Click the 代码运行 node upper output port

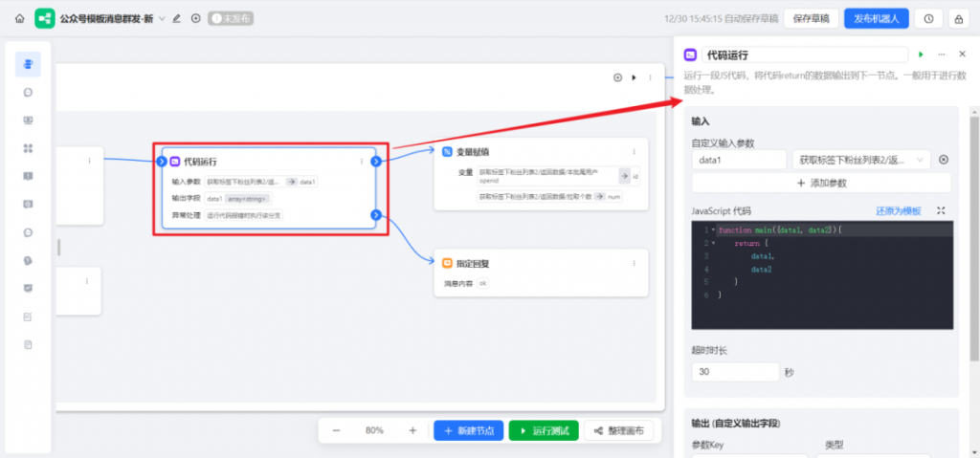coord(375,162)
